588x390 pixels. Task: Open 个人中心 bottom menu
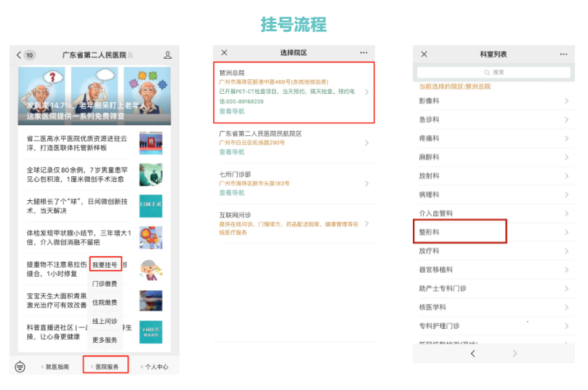(x=155, y=367)
